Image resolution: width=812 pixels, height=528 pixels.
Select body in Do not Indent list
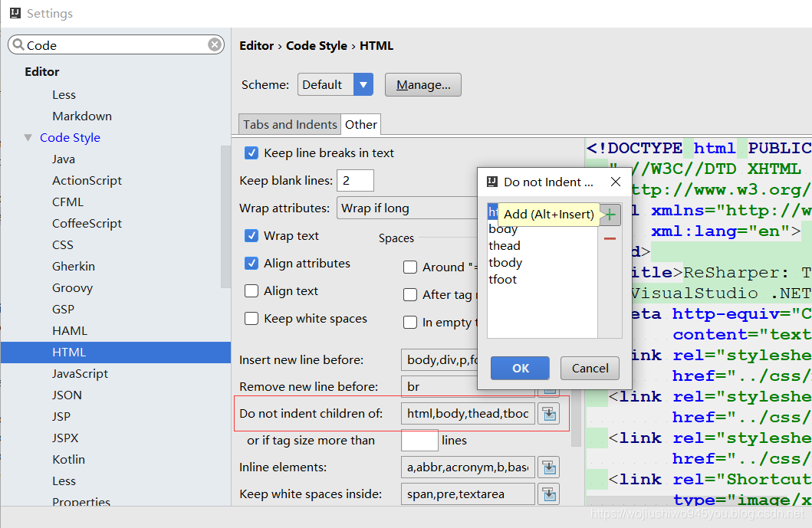click(x=503, y=229)
